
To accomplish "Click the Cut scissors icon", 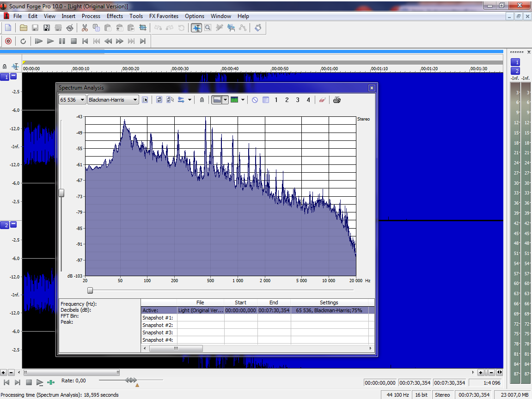I will tap(85, 28).
